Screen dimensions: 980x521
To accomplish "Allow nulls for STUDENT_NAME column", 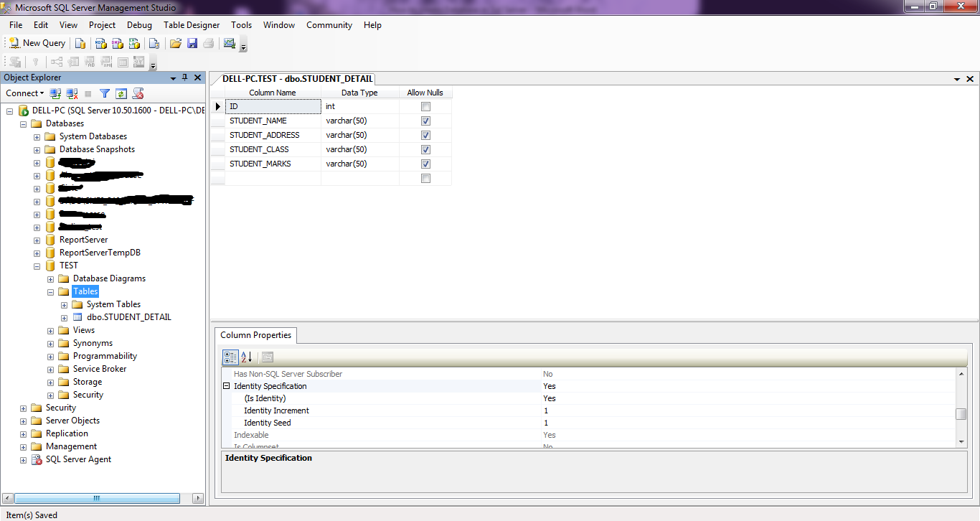I will [425, 121].
